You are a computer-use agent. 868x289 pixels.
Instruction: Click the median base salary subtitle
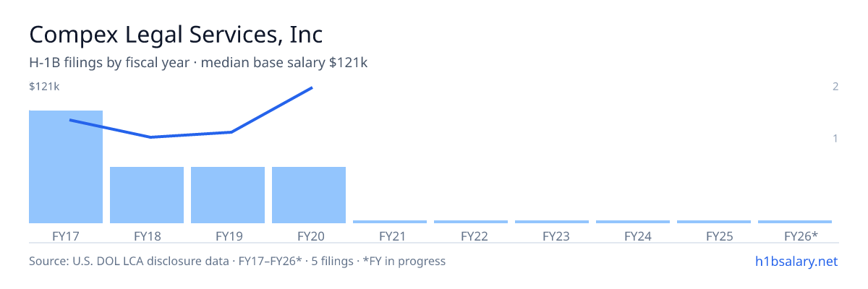pos(199,63)
